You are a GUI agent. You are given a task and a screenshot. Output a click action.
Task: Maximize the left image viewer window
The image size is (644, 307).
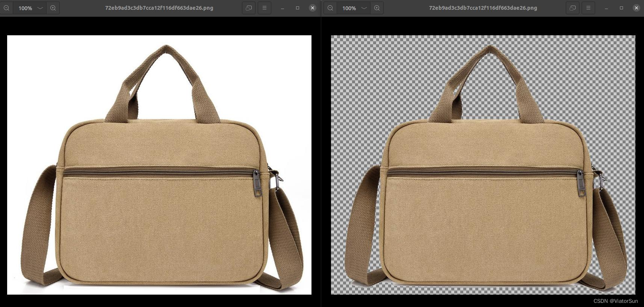[298, 8]
